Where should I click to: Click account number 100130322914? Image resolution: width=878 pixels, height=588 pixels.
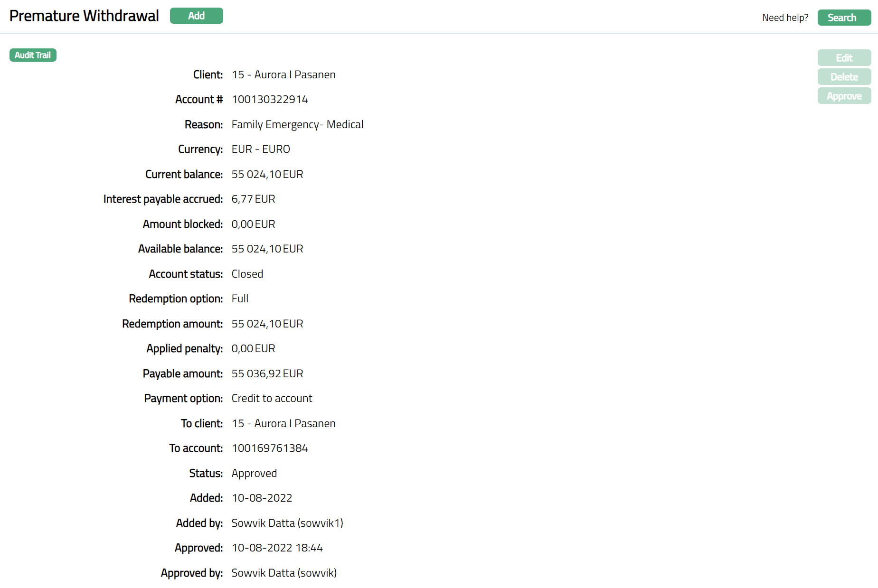(x=270, y=99)
